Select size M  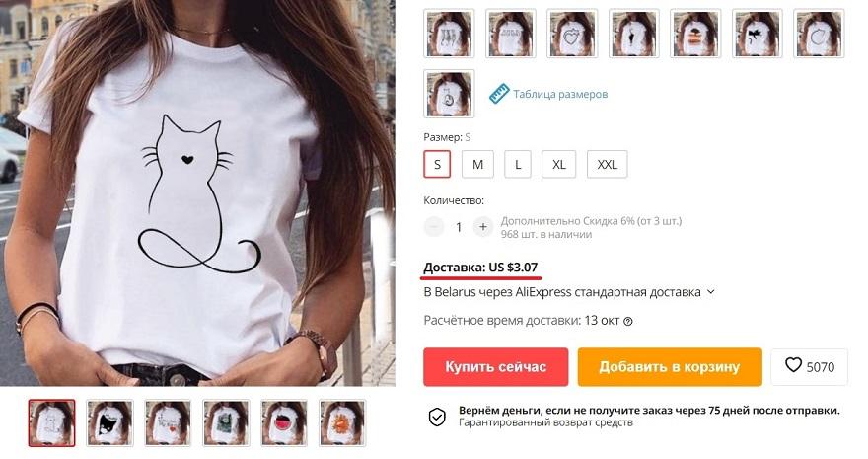click(477, 164)
